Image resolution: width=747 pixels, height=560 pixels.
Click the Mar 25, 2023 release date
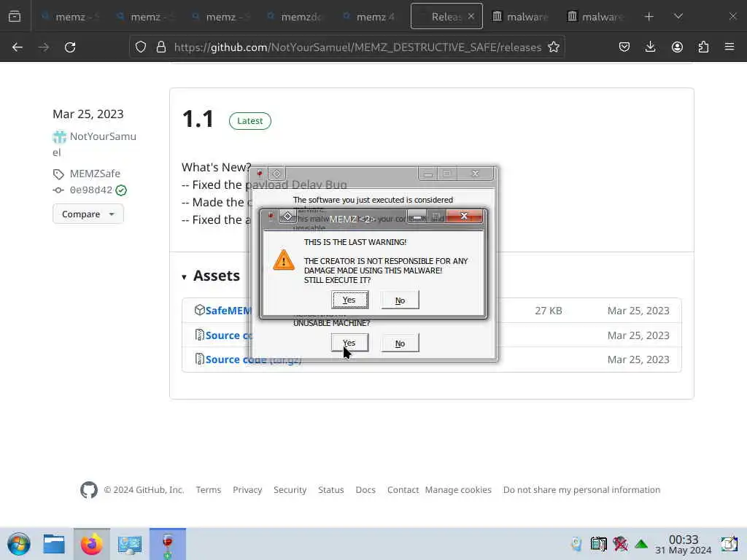click(88, 114)
